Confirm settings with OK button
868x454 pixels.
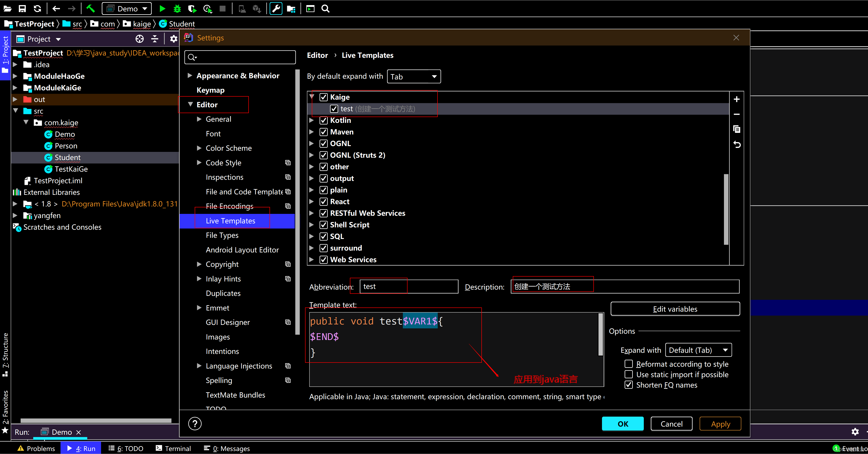tap(623, 424)
